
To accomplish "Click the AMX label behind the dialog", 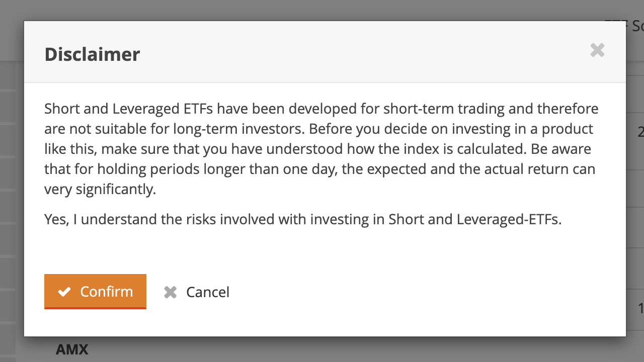I will [x=72, y=349].
